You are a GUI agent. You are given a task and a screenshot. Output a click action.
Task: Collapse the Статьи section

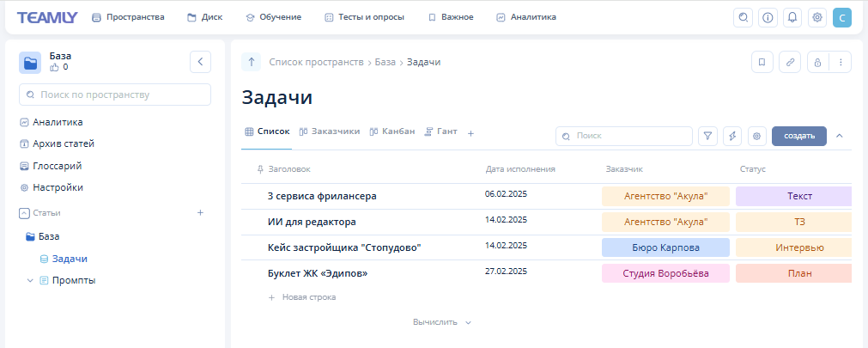(x=24, y=212)
